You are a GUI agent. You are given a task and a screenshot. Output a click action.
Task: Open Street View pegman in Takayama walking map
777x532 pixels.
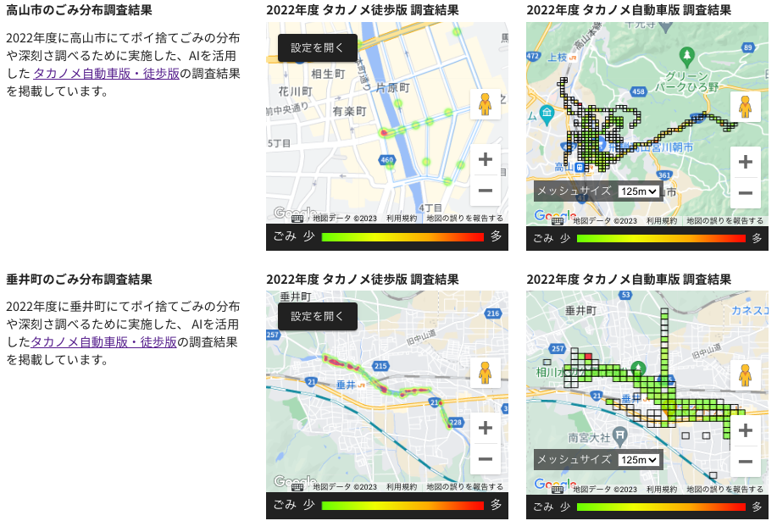(x=485, y=105)
